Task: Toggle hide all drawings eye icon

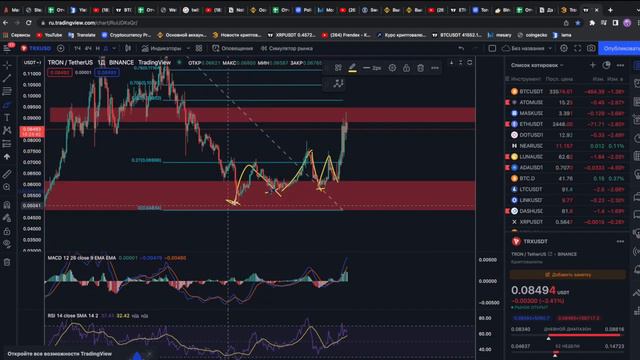Action: [x=7, y=244]
